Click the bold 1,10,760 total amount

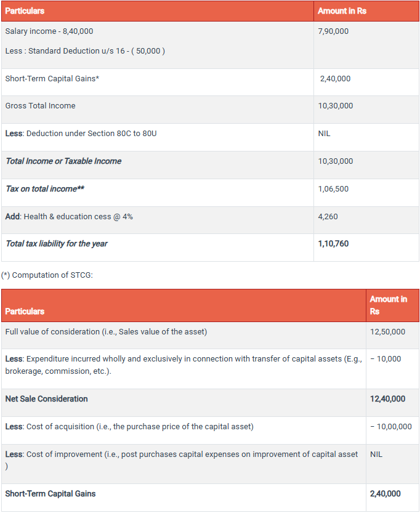point(333,243)
